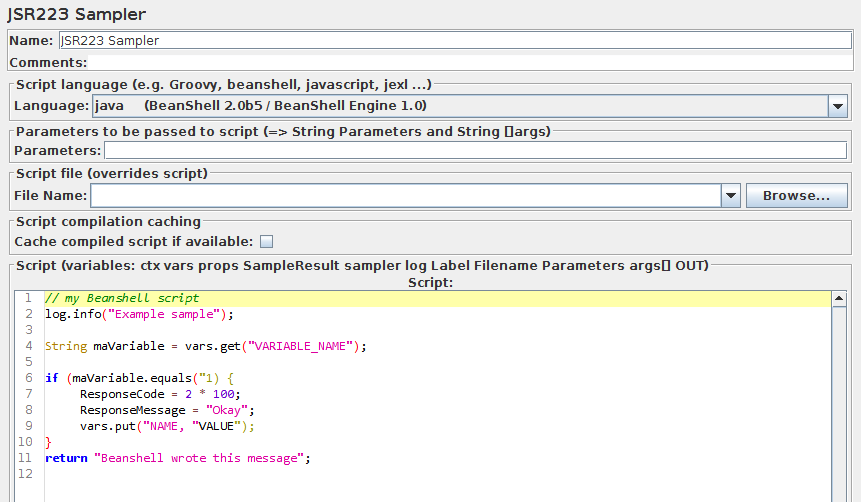Click the ResponseMessage = "Okay" line
Image resolution: width=861 pixels, height=502 pixels.
tap(168, 410)
